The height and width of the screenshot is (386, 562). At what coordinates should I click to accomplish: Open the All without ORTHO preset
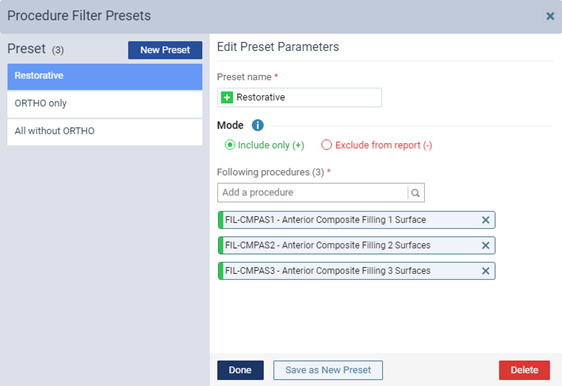(105, 132)
